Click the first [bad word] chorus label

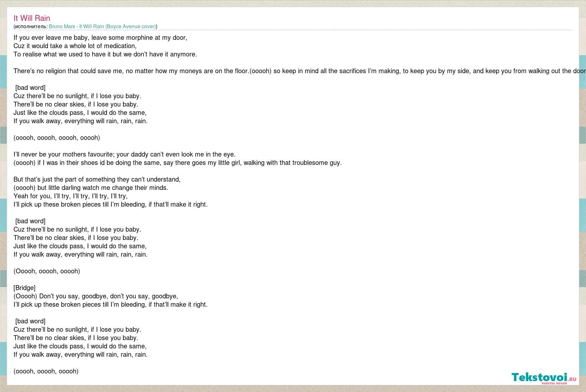coord(31,88)
